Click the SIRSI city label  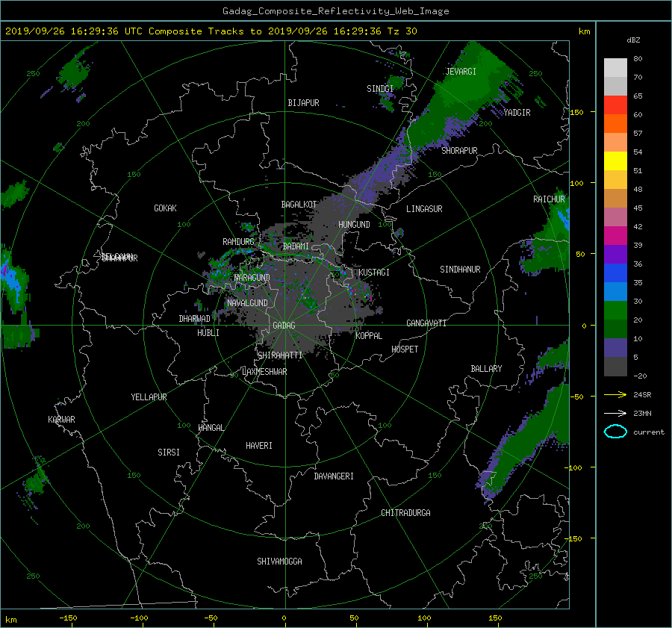pos(169,453)
